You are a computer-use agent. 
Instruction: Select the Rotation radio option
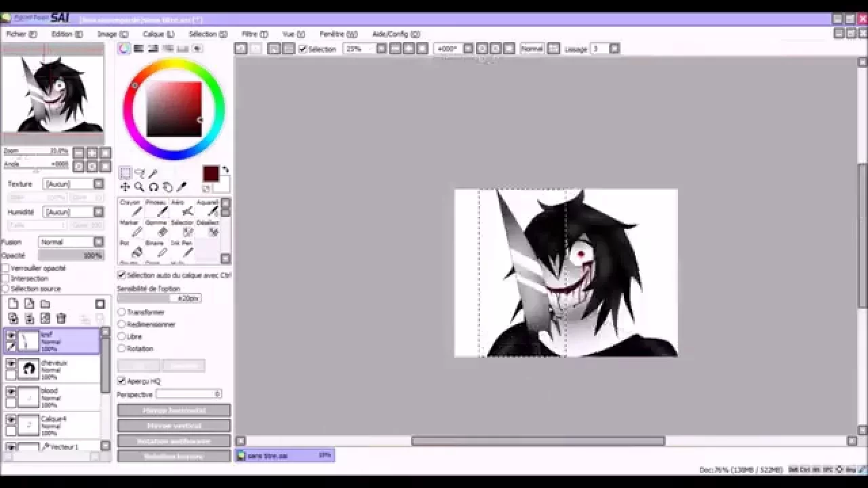coord(121,348)
